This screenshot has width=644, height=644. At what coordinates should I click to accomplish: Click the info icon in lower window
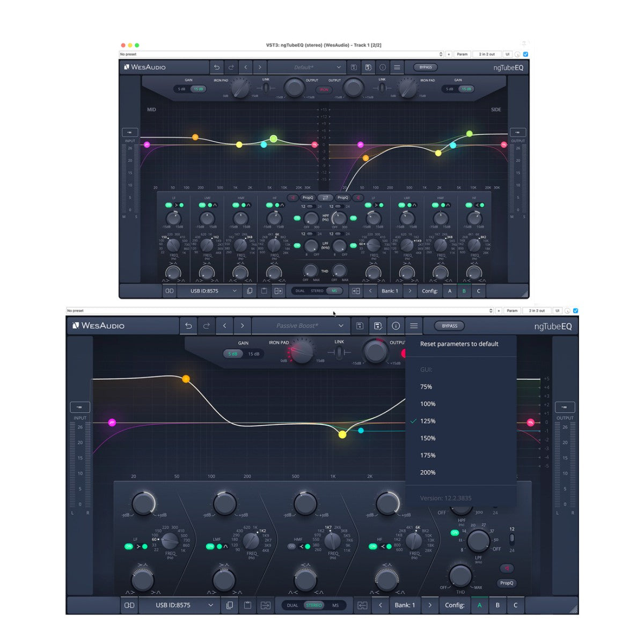(x=396, y=326)
